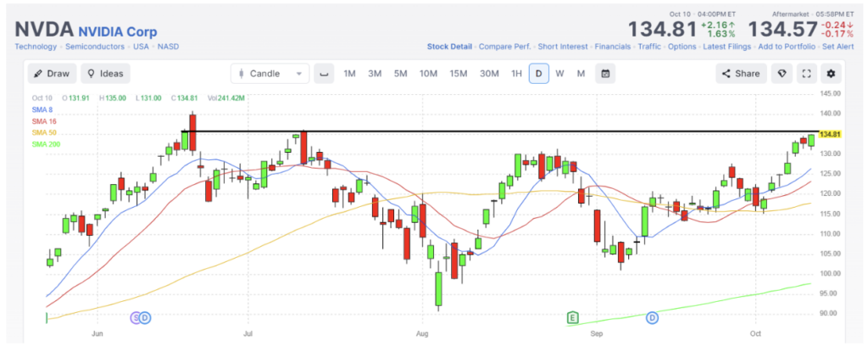The width and height of the screenshot is (868, 352).
Task: Open the Ideas panel
Action: click(106, 74)
